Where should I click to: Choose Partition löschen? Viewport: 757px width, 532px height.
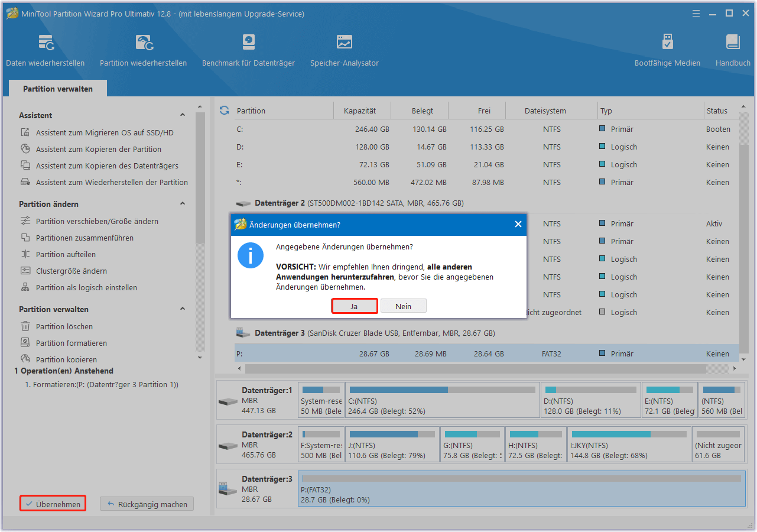(x=64, y=326)
